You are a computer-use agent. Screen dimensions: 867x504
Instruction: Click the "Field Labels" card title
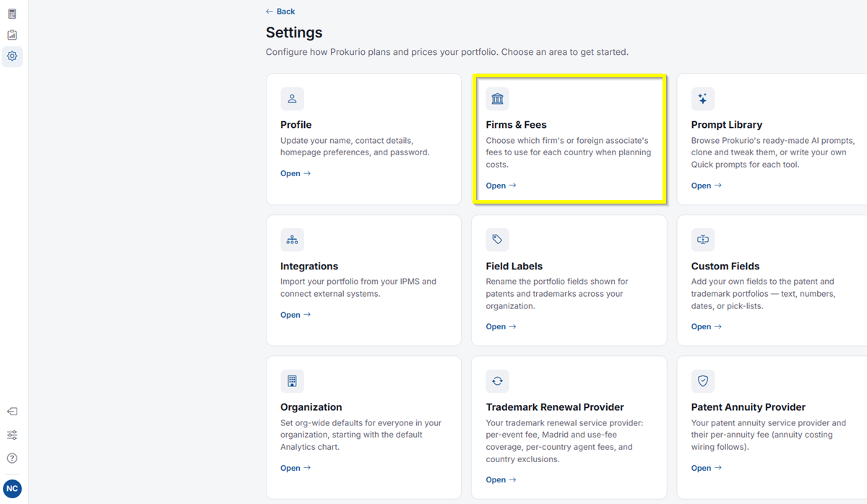(x=514, y=266)
